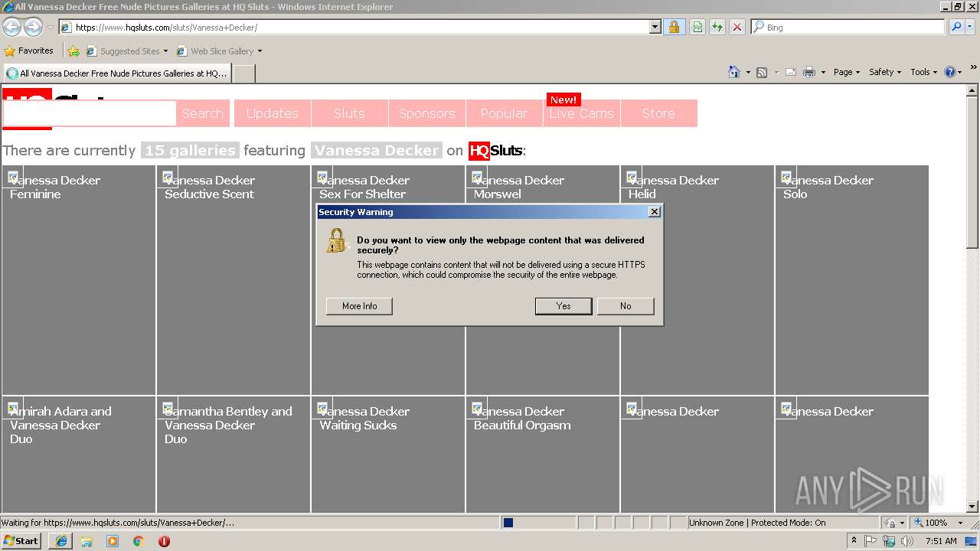Open the Updates site navigation tab
This screenshot has height=551, width=980.
pyautogui.click(x=272, y=113)
